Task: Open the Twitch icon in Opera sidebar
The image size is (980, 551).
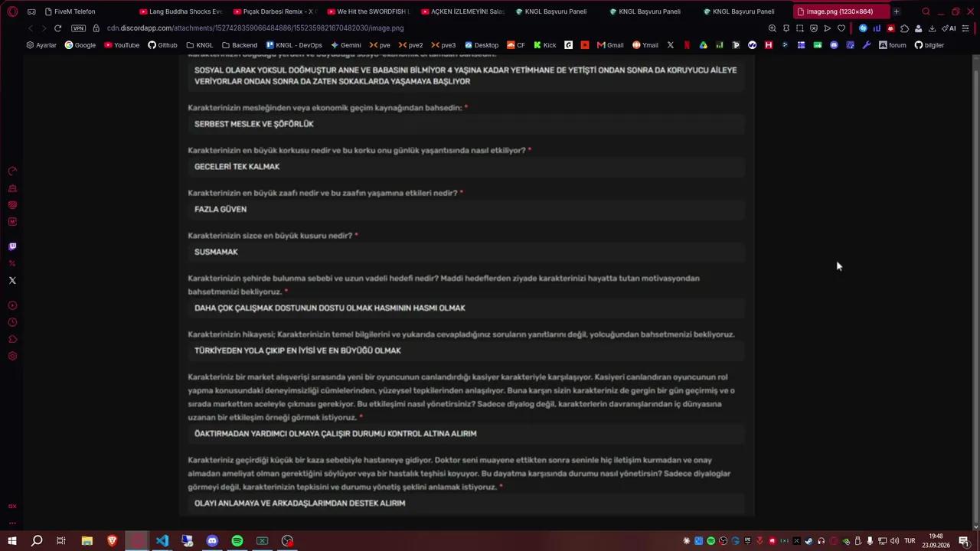Action: (12, 246)
